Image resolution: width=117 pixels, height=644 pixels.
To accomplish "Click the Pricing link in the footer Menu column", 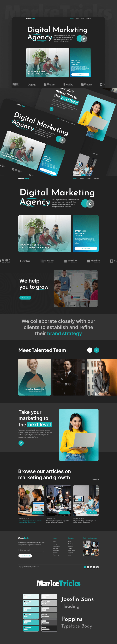I will 55,544.
